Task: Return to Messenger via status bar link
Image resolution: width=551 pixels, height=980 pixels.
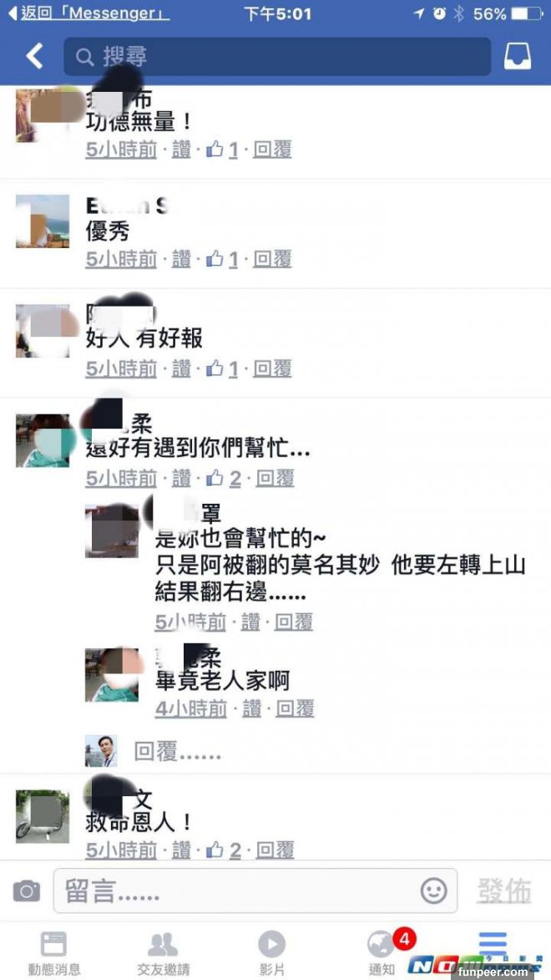Action: tap(88, 13)
